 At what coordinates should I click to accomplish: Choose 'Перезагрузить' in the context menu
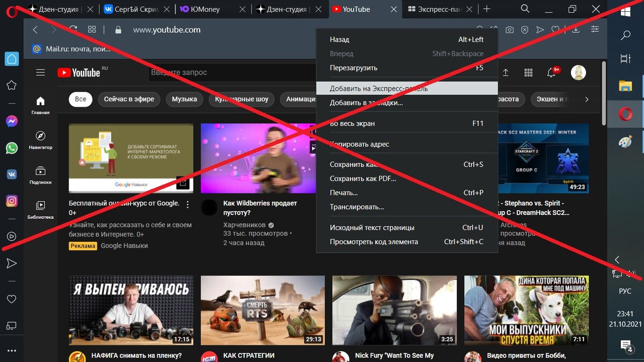tap(406, 68)
